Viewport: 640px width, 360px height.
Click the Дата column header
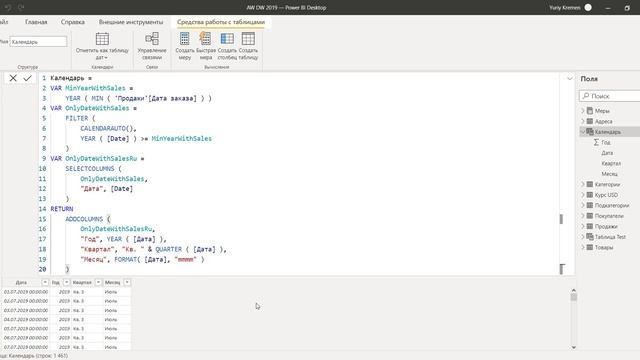point(21,282)
